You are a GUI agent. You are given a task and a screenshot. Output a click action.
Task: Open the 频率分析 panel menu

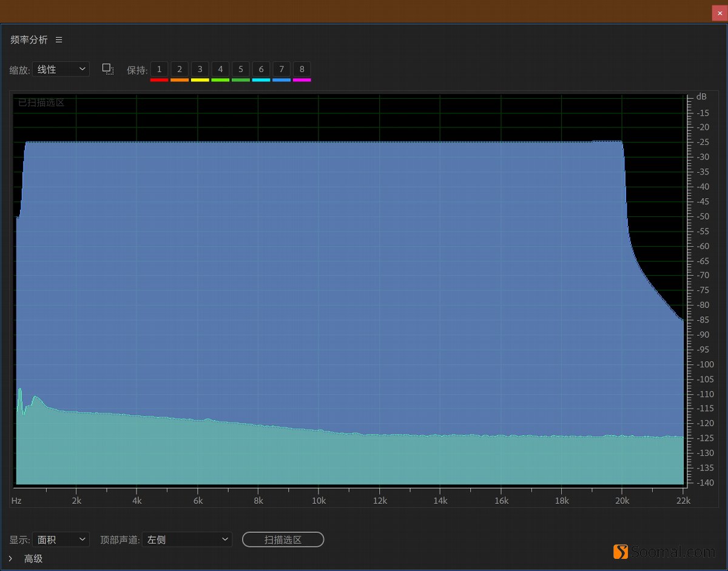click(x=59, y=39)
